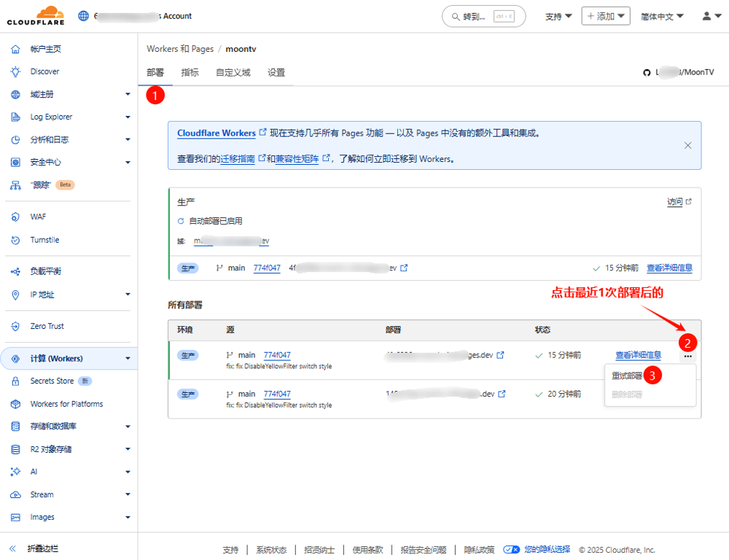The width and height of the screenshot is (729, 560).
Task: Open the GitHub MoonTV repository link
Action: coord(678,72)
